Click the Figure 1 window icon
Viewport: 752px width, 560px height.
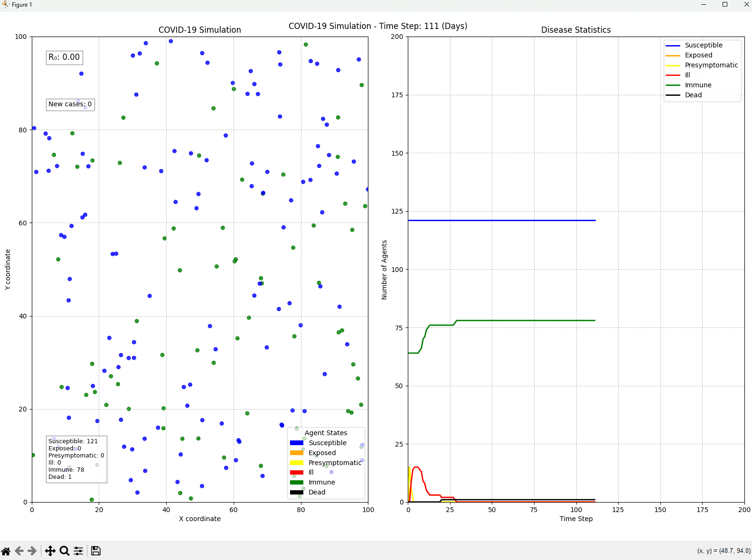(x=5, y=5)
